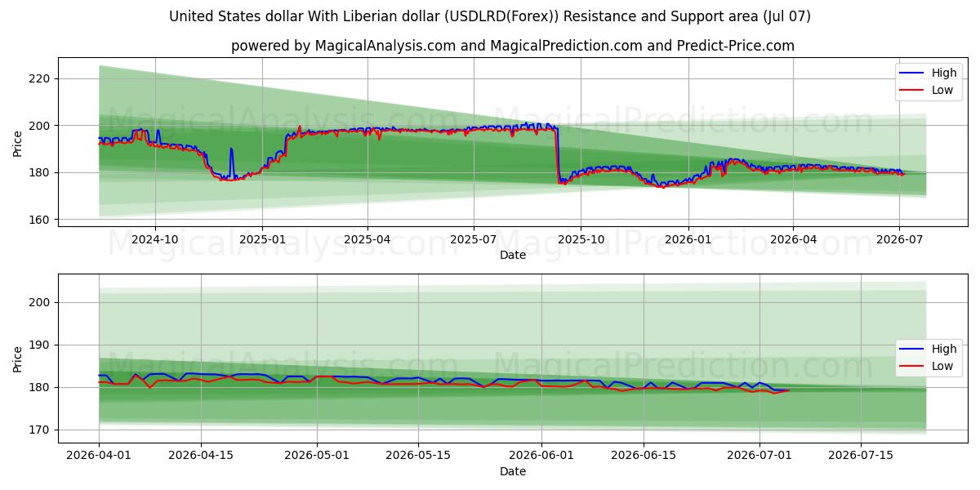This screenshot has width=980, height=490.
Task: Click the 2025-10 date tick label
Action: pyautogui.click(x=581, y=240)
